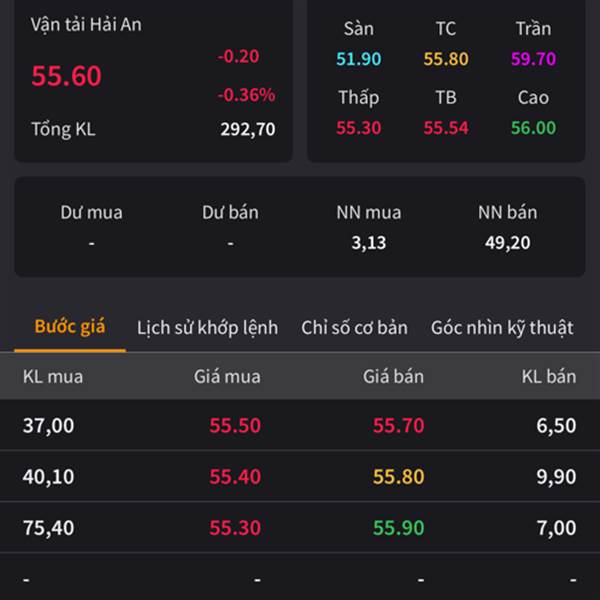Click the percent change -0.36%
Image resolution: width=600 pixels, height=600 pixels.
point(246,95)
